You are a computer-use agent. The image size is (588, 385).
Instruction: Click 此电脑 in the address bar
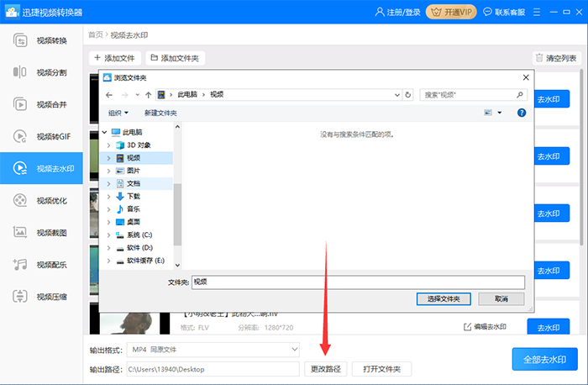point(187,94)
